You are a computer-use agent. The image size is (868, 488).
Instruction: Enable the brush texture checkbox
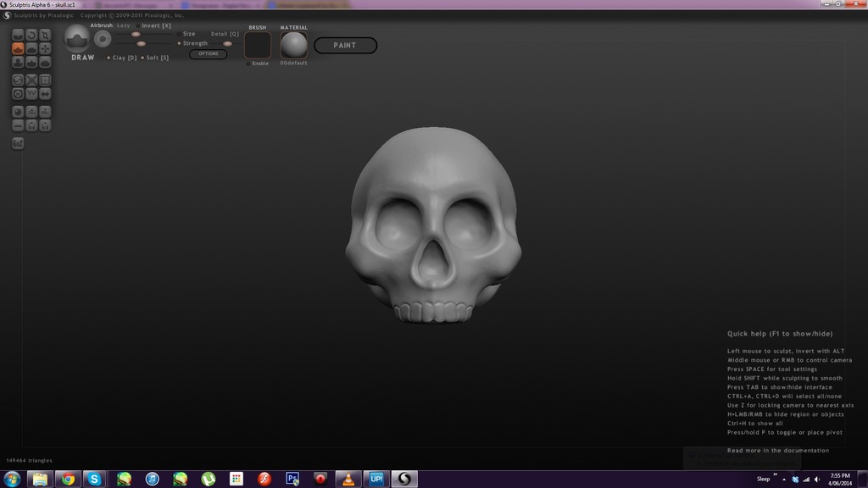click(x=248, y=64)
